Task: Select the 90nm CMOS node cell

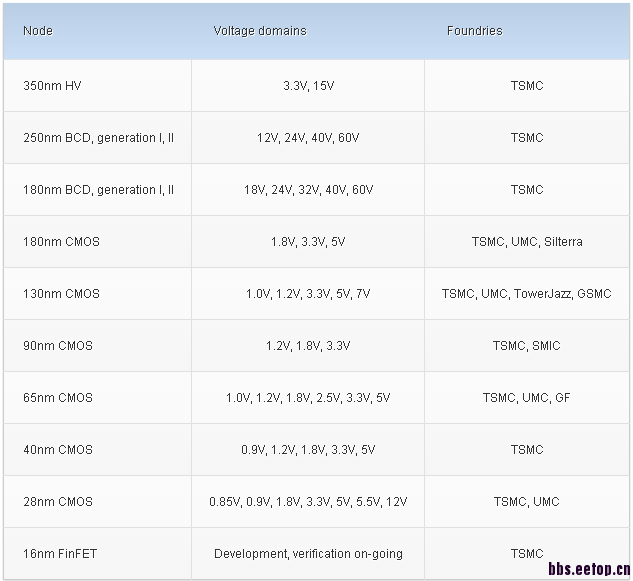Action: click(58, 346)
